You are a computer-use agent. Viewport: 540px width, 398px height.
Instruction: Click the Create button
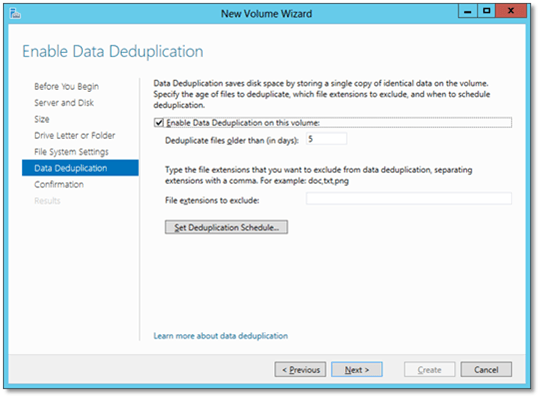(x=429, y=369)
